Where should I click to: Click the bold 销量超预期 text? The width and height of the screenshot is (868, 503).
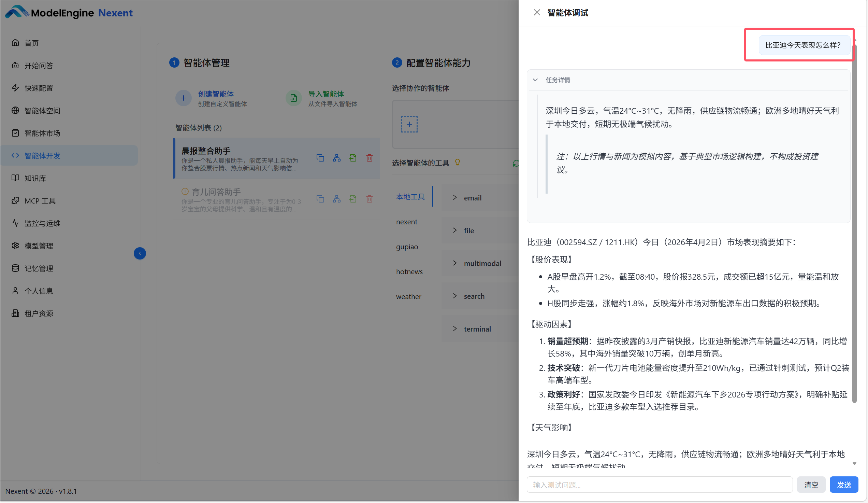[x=568, y=341]
